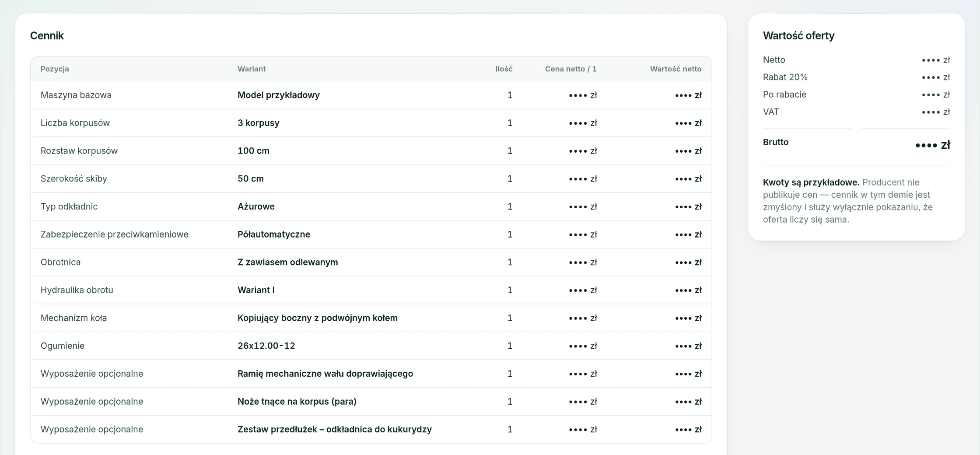The width and height of the screenshot is (980, 455).
Task: Select the Po rabacie summary label
Action: coord(785,94)
